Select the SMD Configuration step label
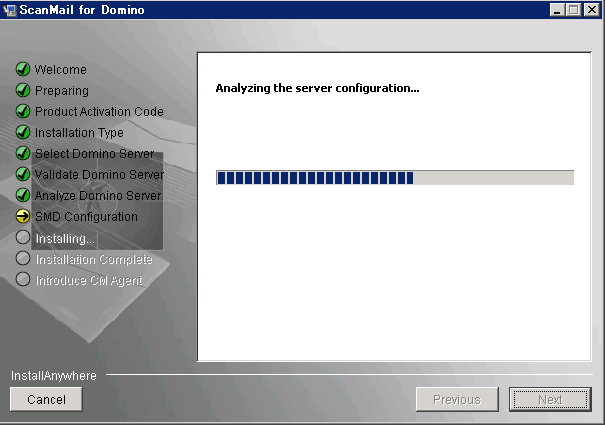 click(x=86, y=217)
